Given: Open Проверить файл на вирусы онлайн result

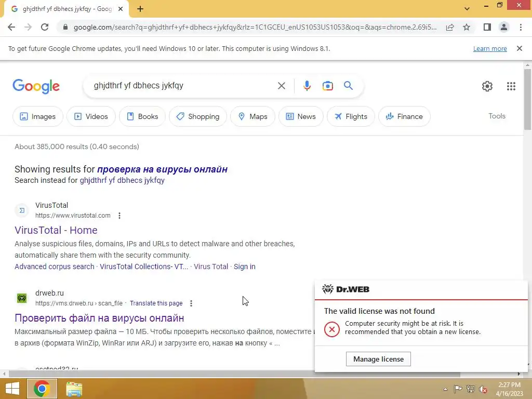Looking at the screenshot, I should 99,318.
